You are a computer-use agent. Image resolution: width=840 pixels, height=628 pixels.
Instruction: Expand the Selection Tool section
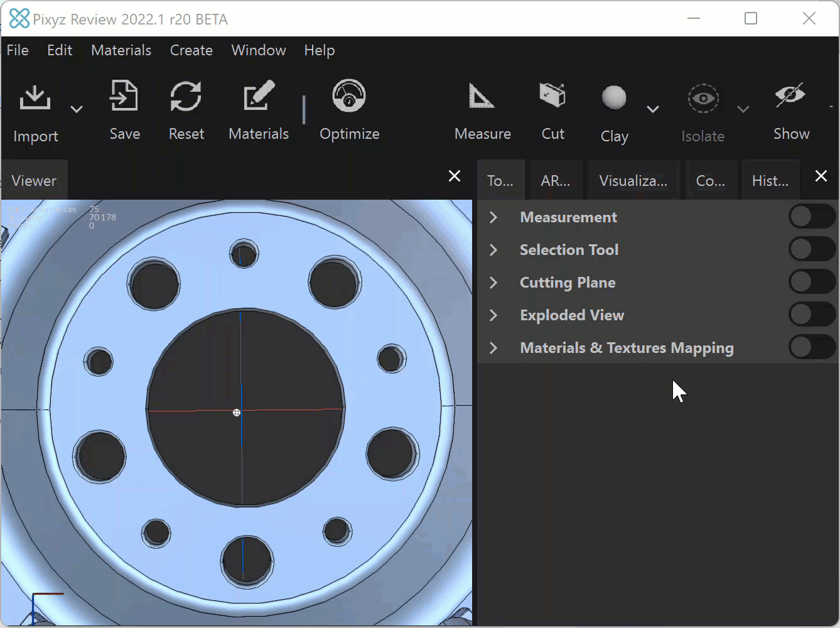coord(493,250)
